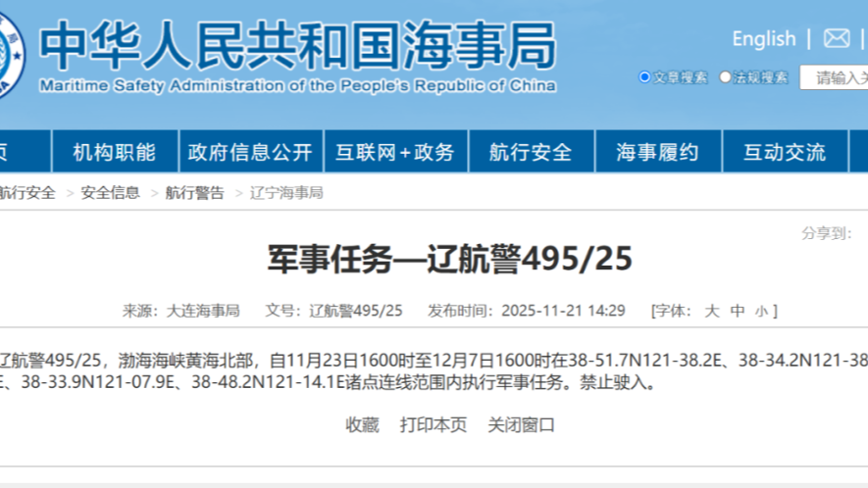This screenshot has width=868, height=488.
Task: Open the 互动交流 menu
Action: point(785,152)
